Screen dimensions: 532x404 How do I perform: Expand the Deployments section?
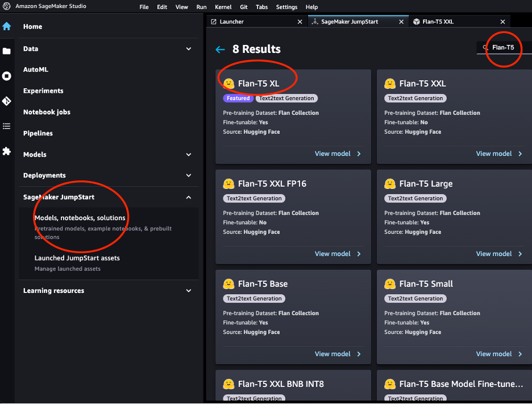[189, 175]
